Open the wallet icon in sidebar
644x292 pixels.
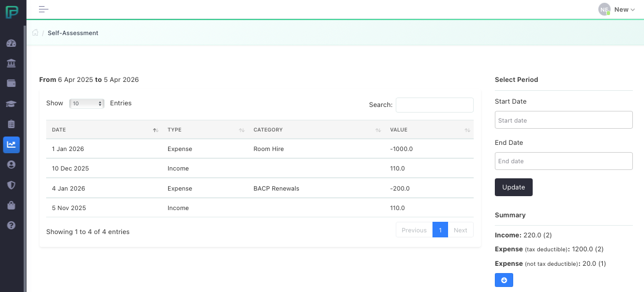point(11,84)
